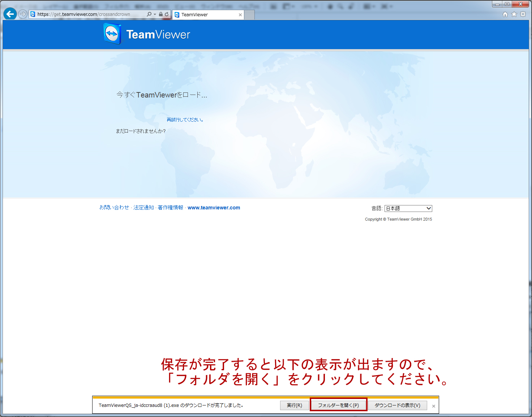The width and height of the screenshot is (532, 417).
Task: Go back with the browser back arrow
Action: 10,14
